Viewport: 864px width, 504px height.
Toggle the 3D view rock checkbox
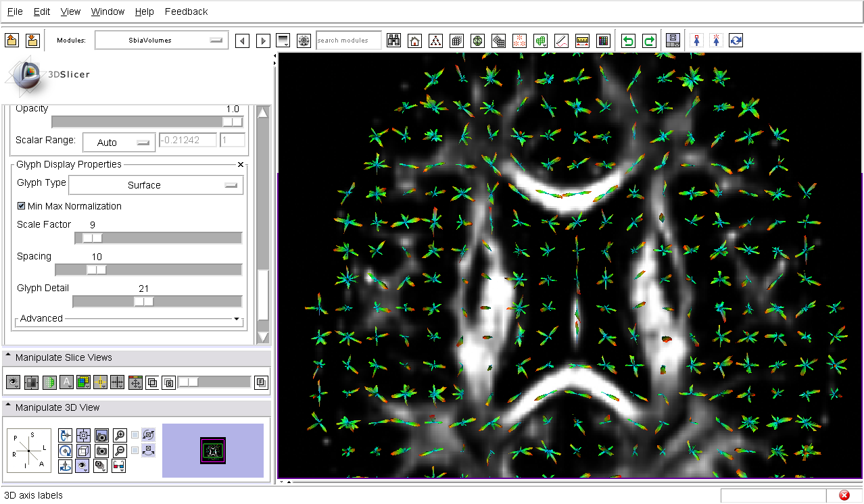tap(135, 450)
